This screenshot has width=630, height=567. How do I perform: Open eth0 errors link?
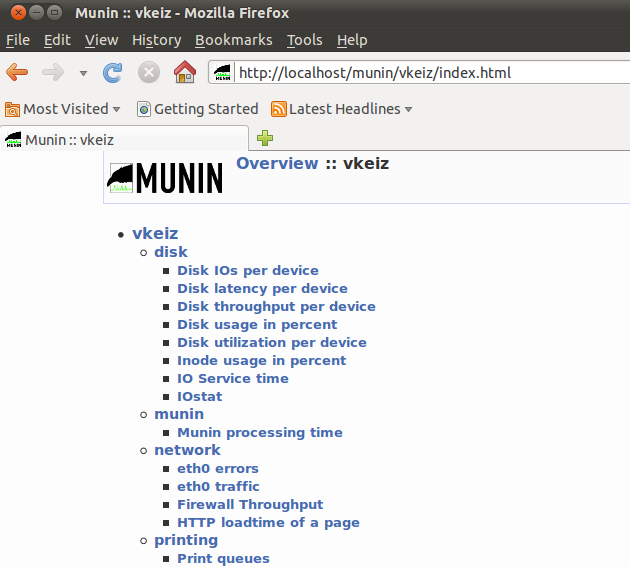pyautogui.click(x=218, y=469)
